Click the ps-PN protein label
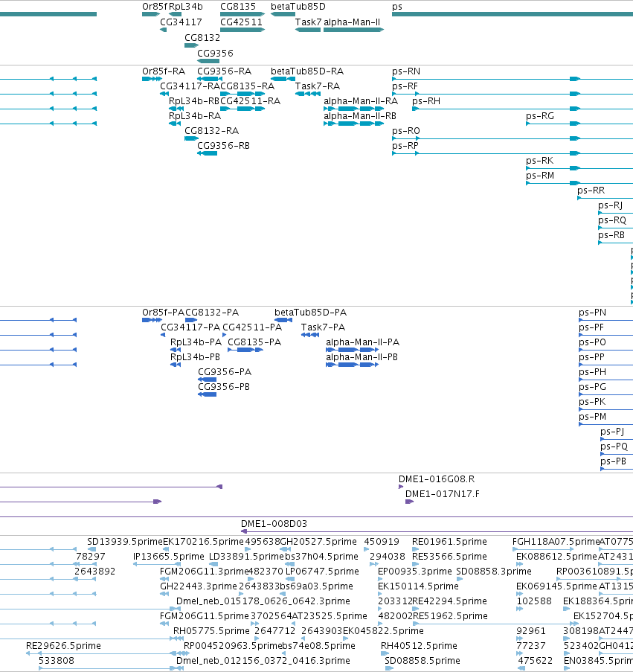This screenshot has height=672, width=633. (x=592, y=313)
